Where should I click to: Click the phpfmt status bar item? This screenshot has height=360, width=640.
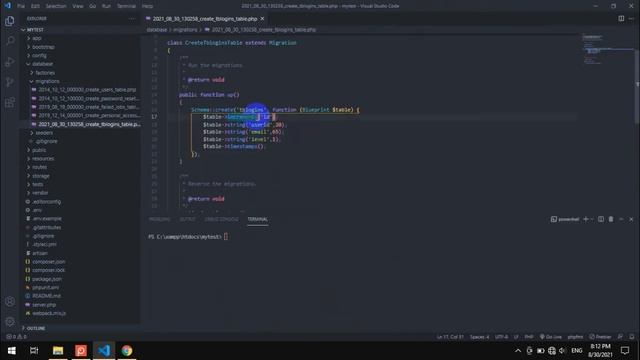click(x=575, y=337)
